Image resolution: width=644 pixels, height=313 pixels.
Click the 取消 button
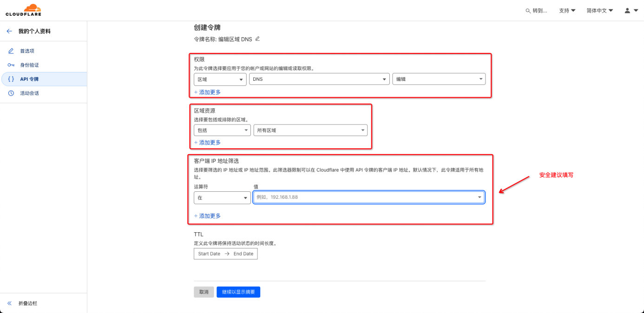[x=204, y=292]
